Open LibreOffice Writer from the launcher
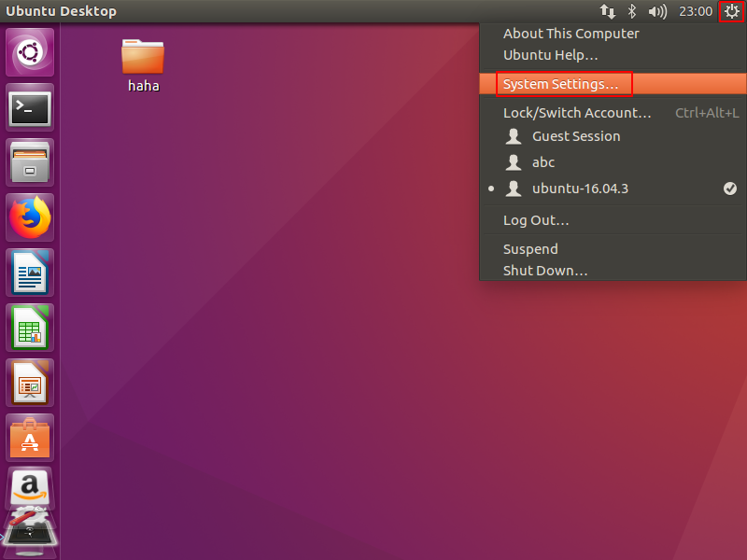747x560 pixels. point(30,273)
